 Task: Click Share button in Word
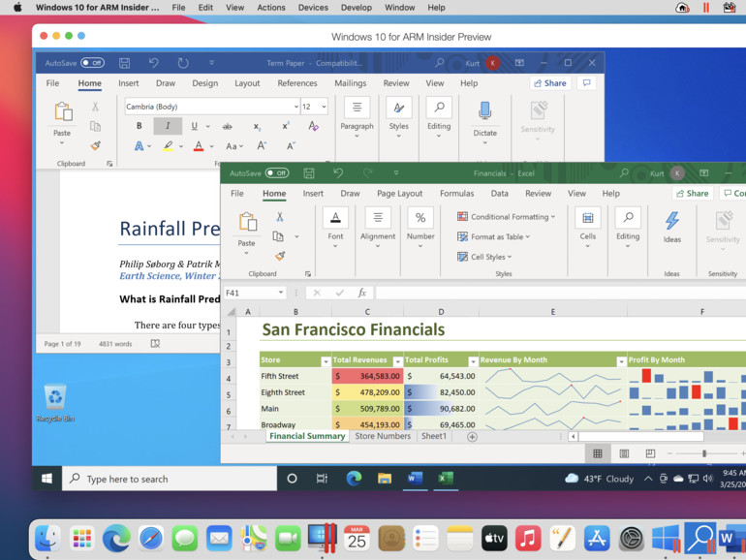pos(550,82)
